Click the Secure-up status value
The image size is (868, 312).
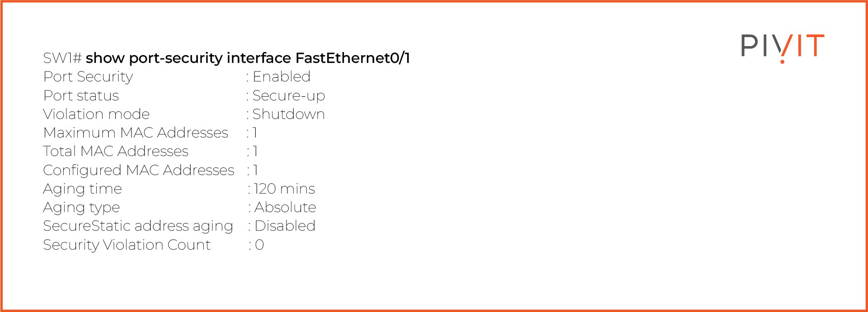tap(288, 96)
